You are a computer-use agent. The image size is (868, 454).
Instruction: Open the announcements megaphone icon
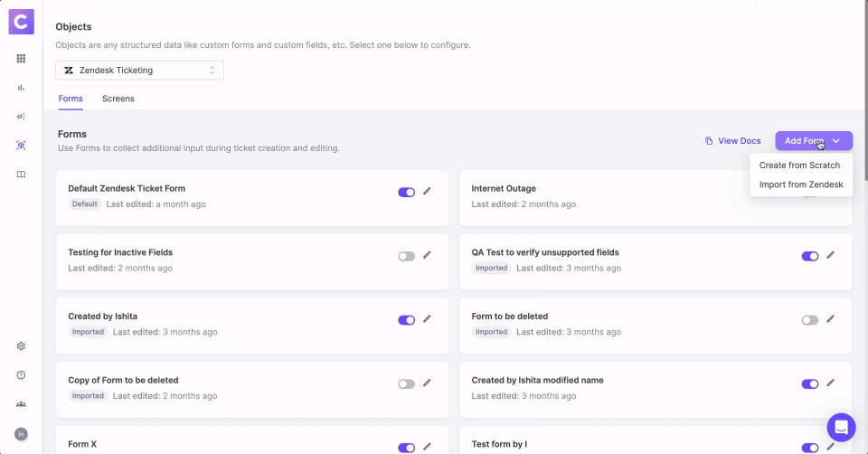tap(21, 117)
